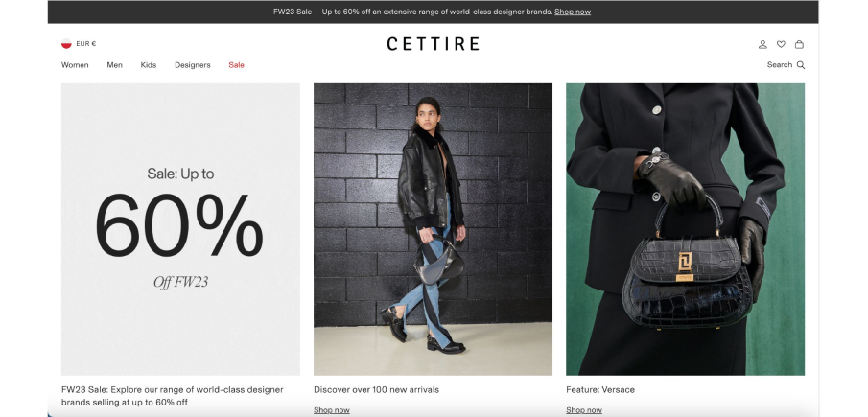Open the shopping bag icon
Image resolution: width=868 pixels, height=417 pixels.
(799, 44)
